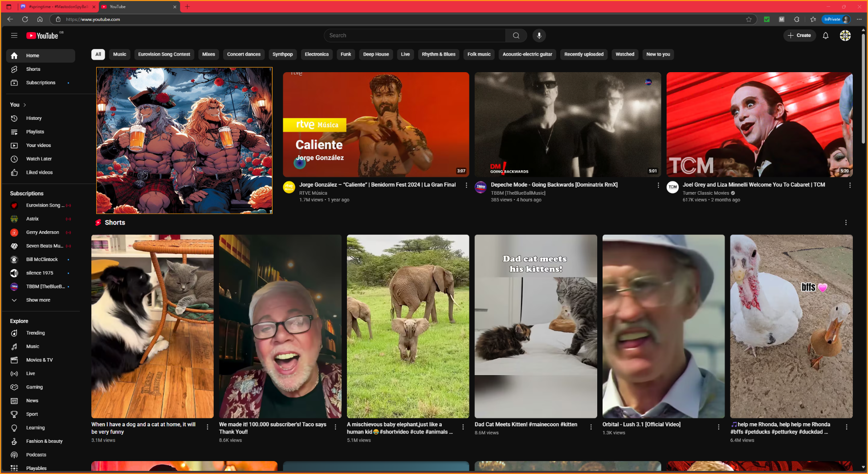Image resolution: width=868 pixels, height=474 pixels.
Task: Open Trending in Explore section
Action: point(41,333)
